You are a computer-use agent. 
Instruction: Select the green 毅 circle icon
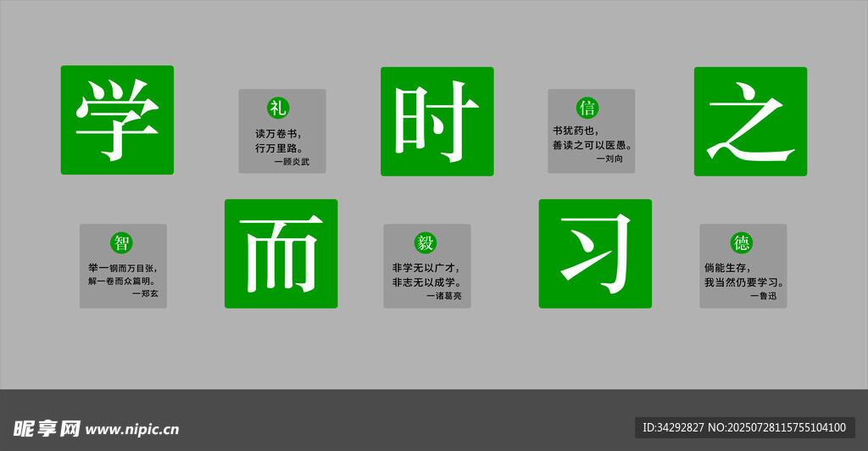[x=425, y=243]
